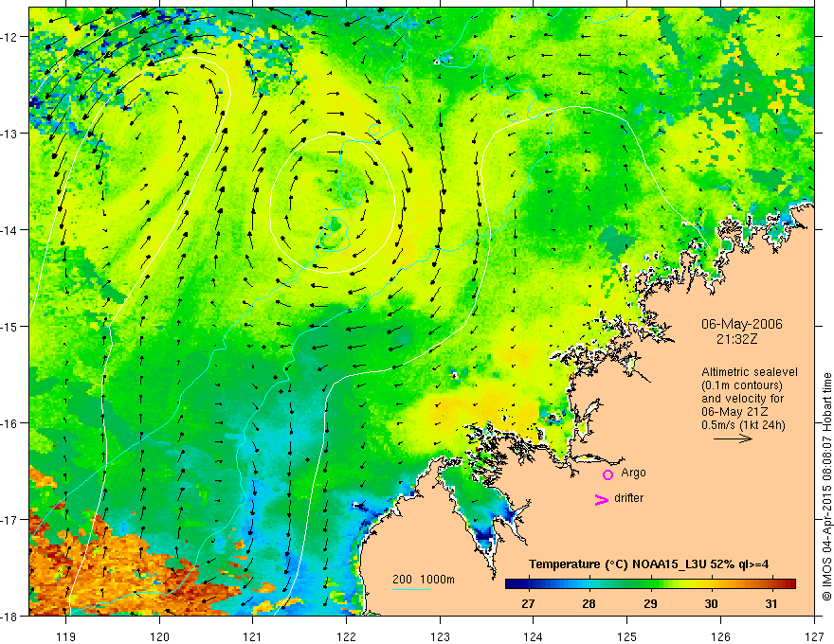Click the magenta Argo circle legend symbol
Viewport: 834px width, 644px height.
coord(607,474)
